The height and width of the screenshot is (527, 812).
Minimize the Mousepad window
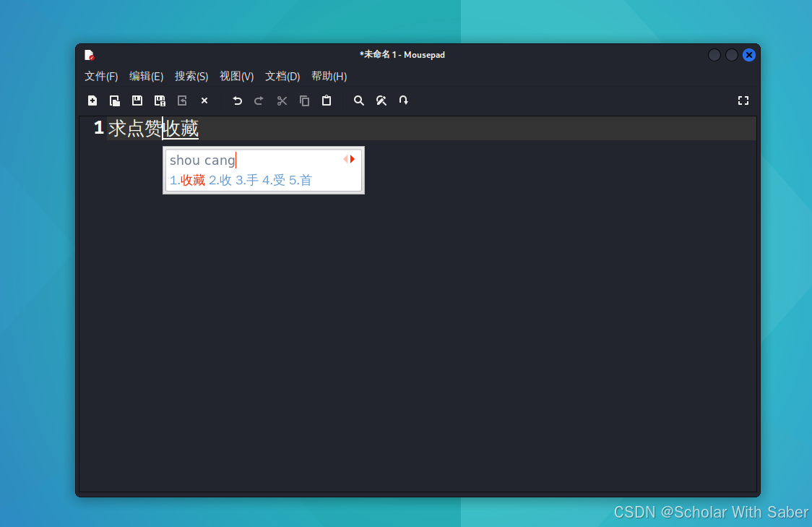point(714,55)
